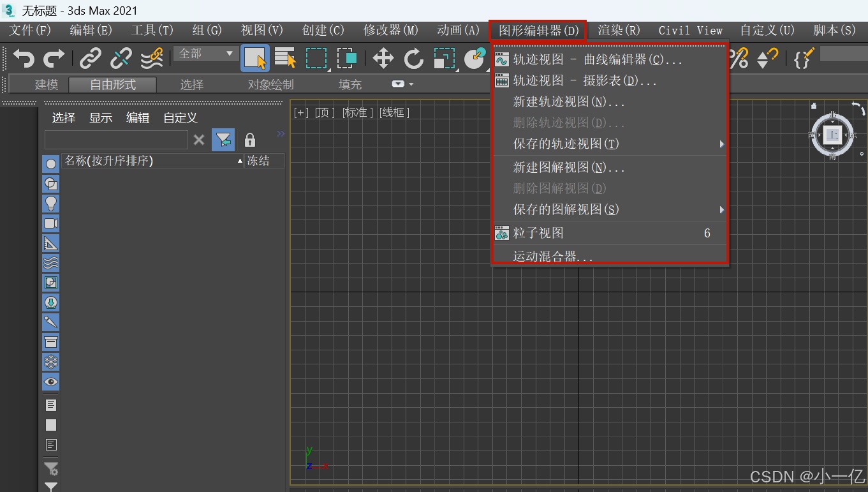This screenshot has width=868, height=492.
Task: Open the 视图(V) menu
Action: [x=262, y=30]
